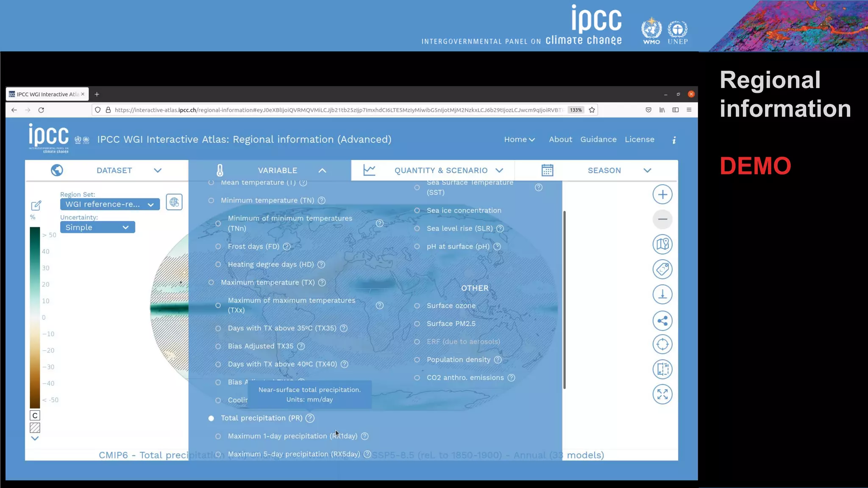Select Days with TX above 35ºC option

coord(218,328)
